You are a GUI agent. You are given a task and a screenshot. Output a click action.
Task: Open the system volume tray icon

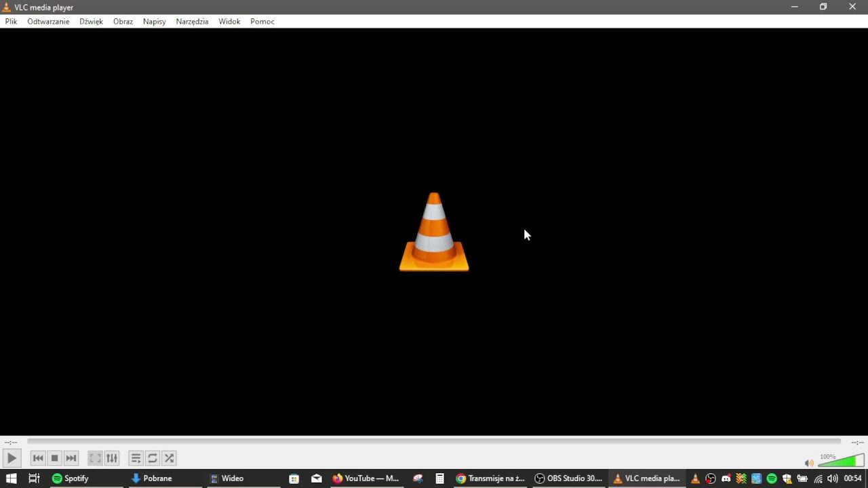(x=832, y=479)
